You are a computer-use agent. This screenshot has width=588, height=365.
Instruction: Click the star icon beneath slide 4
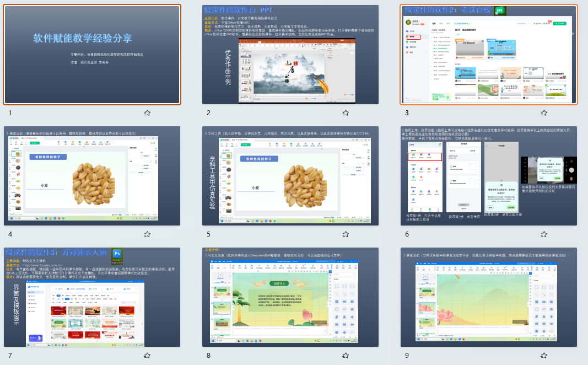[147, 234]
